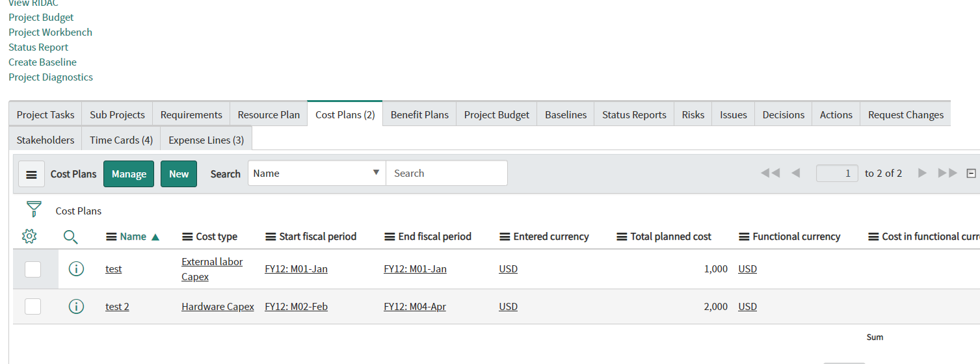980x364 pixels.
Task: Open the Project Budget tab
Action: tap(497, 115)
